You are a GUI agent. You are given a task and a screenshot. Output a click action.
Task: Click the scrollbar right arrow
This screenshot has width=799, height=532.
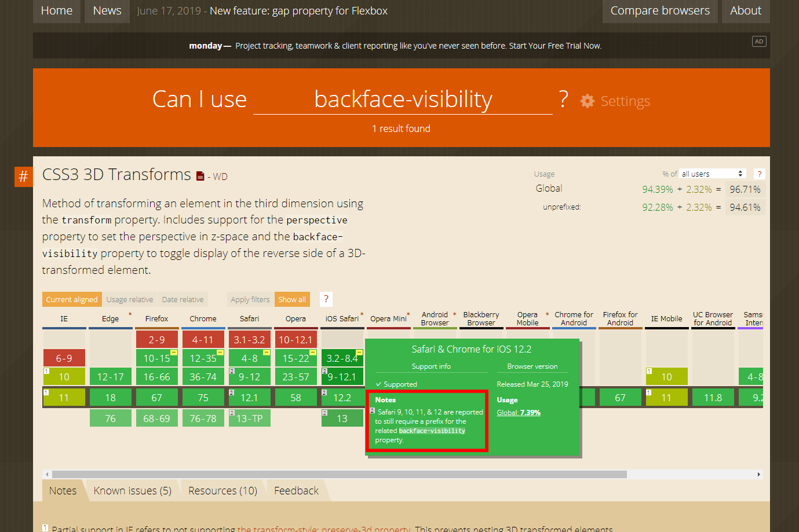[x=759, y=474]
